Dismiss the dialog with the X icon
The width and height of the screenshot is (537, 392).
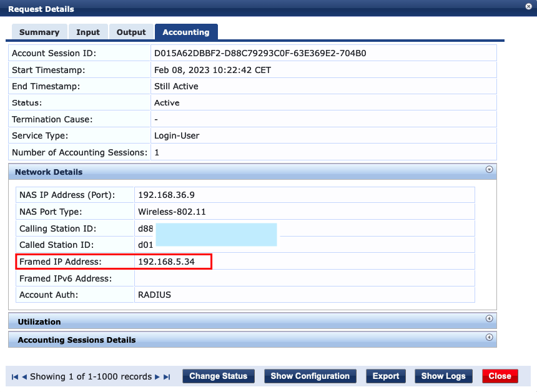(529, 6)
